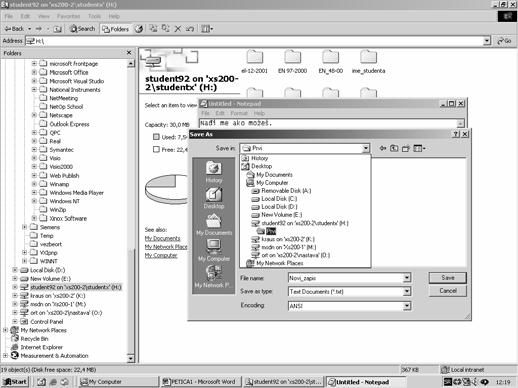The width and height of the screenshot is (518, 388).
Task: Open the Explorer Tools menu
Action: [x=94, y=16]
